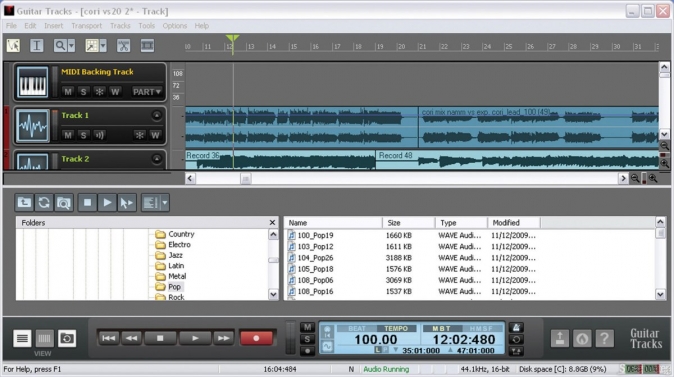Select the Pop folder
The width and height of the screenshot is (674, 377).
coord(174,287)
